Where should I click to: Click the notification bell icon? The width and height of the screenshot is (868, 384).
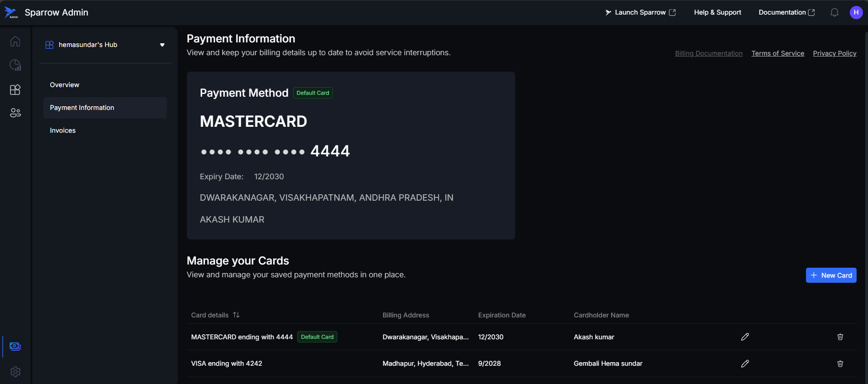[x=834, y=13]
